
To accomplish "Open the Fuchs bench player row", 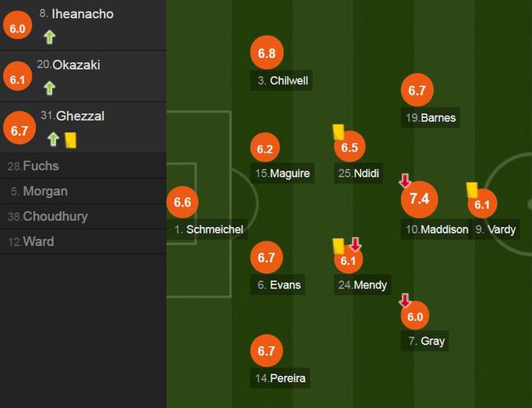I will [83, 165].
